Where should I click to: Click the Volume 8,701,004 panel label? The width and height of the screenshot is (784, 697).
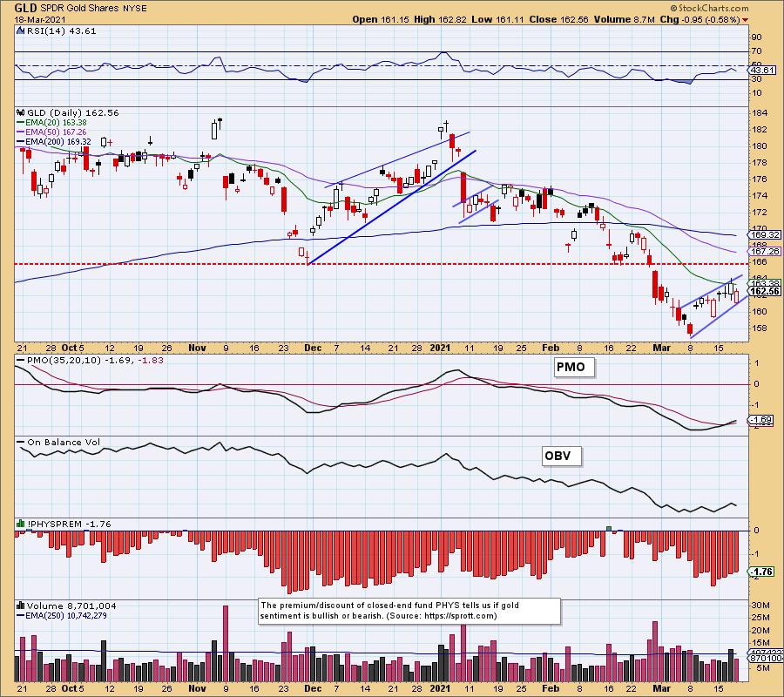click(x=71, y=606)
